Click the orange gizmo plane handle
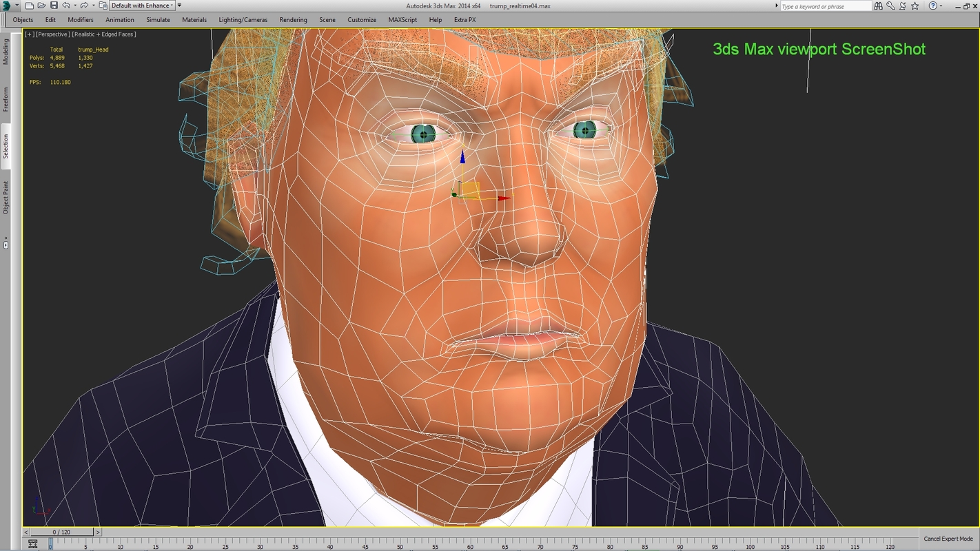Image resolution: width=980 pixels, height=551 pixels. point(470,190)
